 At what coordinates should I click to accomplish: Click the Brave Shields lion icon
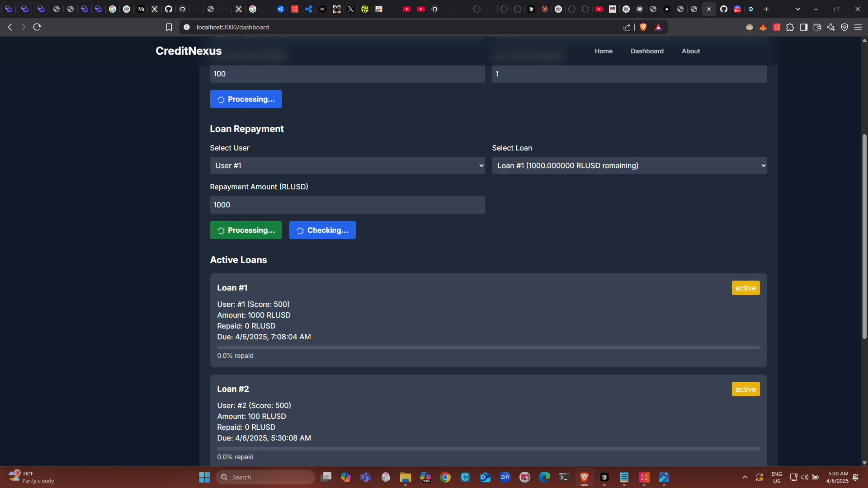[643, 27]
